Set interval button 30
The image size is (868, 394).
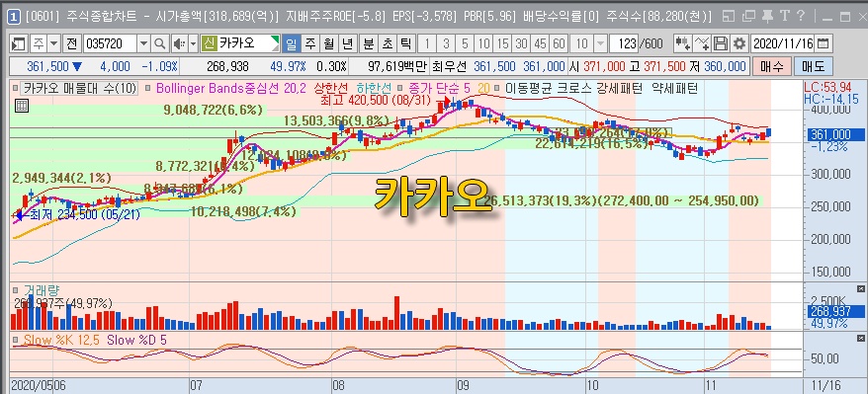click(x=521, y=43)
